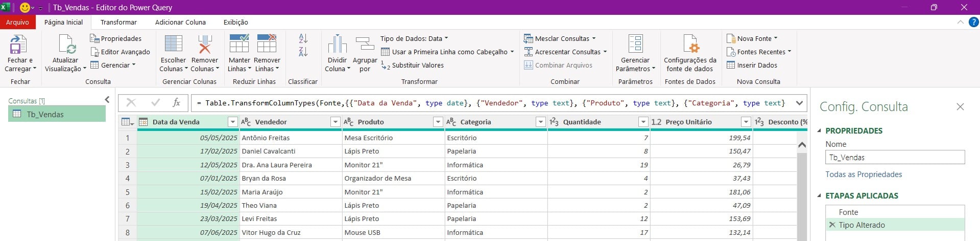The image size is (980, 241).
Task: Open the Preço Unitário column filter dropdown
Action: coord(746,122)
